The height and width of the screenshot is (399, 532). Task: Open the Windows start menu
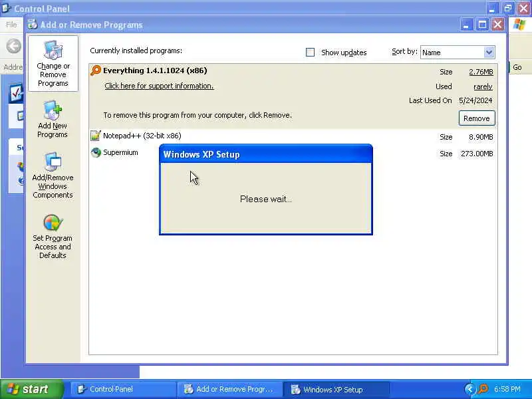tap(32, 389)
